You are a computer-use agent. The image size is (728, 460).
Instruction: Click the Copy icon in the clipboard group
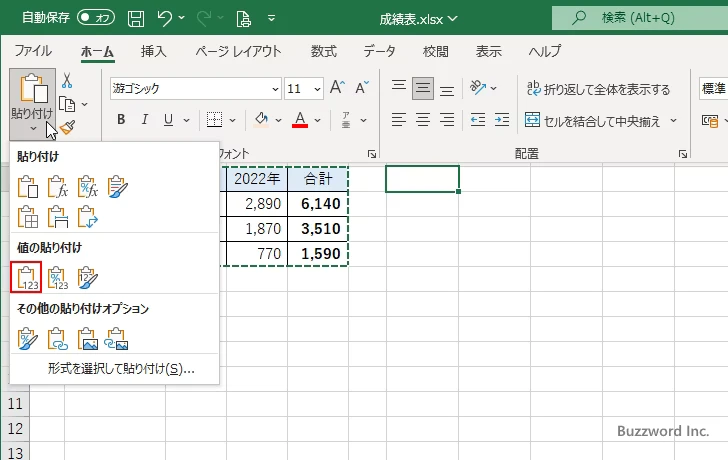(67, 104)
